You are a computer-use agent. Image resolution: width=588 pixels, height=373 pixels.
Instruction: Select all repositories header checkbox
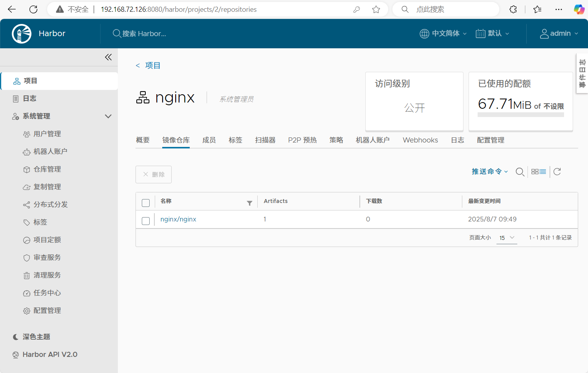pyautogui.click(x=146, y=203)
